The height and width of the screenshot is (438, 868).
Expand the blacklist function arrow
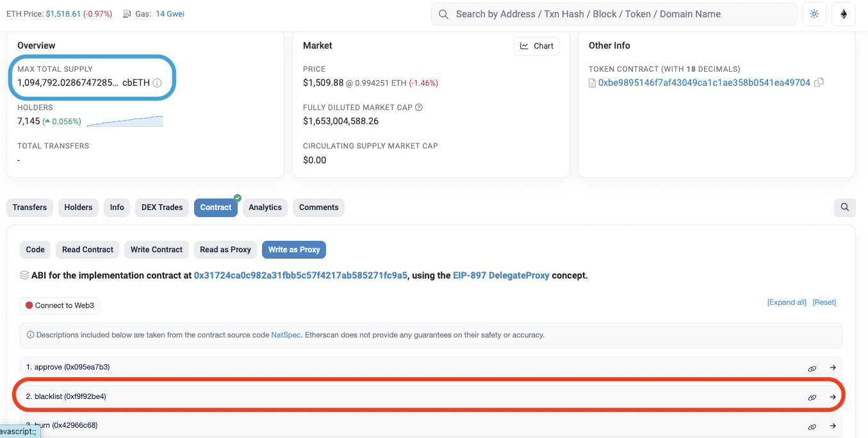coord(833,397)
